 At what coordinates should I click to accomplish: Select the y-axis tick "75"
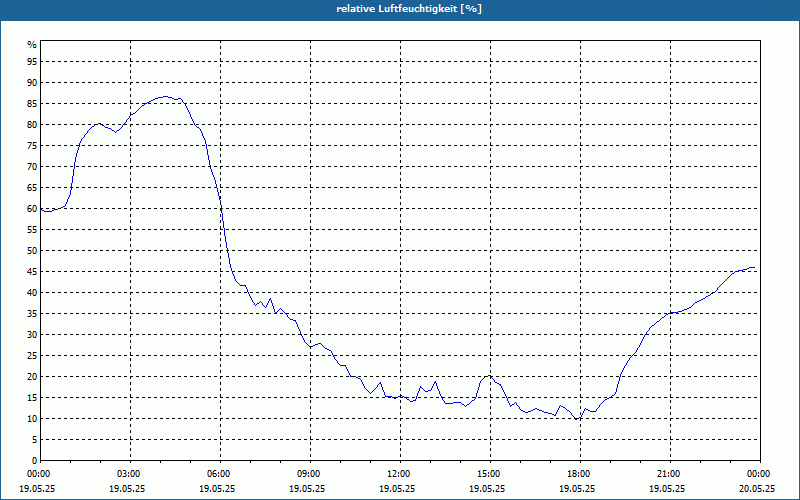coord(32,146)
